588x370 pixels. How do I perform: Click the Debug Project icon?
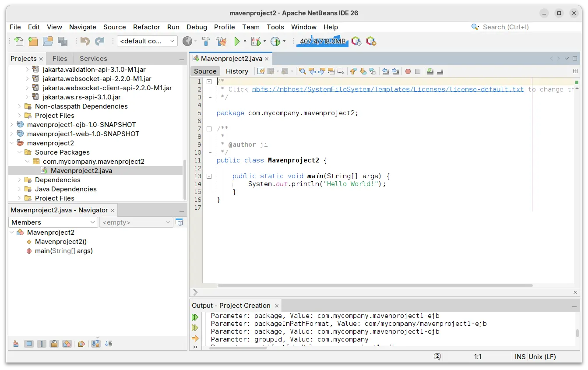click(256, 42)
